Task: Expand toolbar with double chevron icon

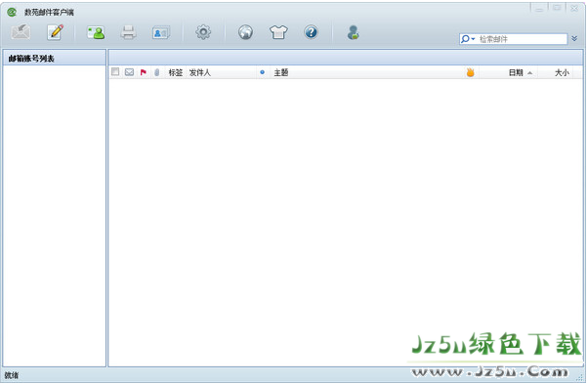Action: tap(574, 39)
